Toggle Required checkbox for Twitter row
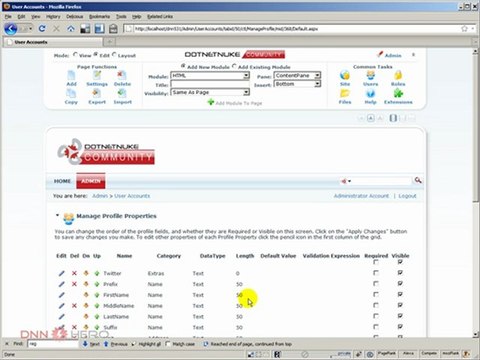This screenshot has width=480, height=360. (x=376, y=273)
